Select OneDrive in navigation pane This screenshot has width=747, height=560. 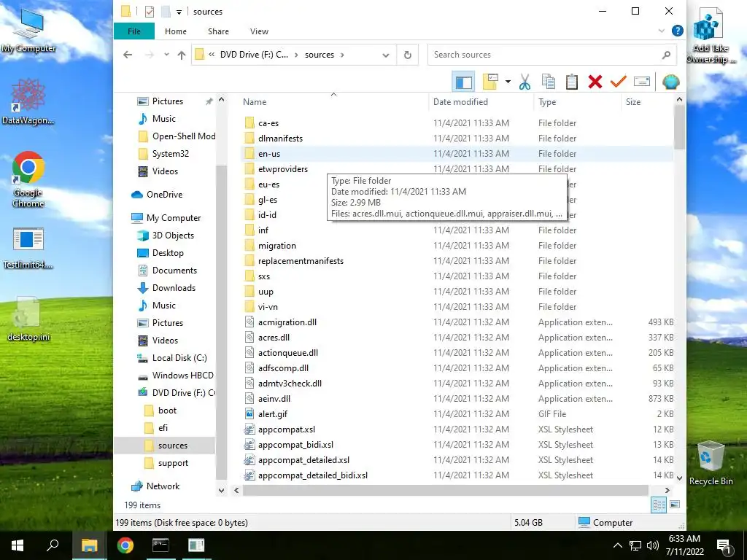click(x=164, y=194)
